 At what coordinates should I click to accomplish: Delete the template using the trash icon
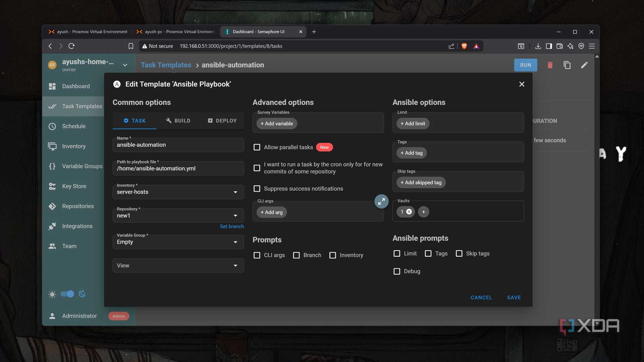tap(550, 65)
